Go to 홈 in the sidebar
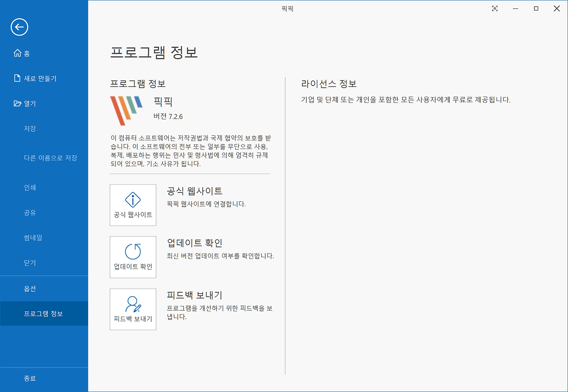 coord(44,53)
